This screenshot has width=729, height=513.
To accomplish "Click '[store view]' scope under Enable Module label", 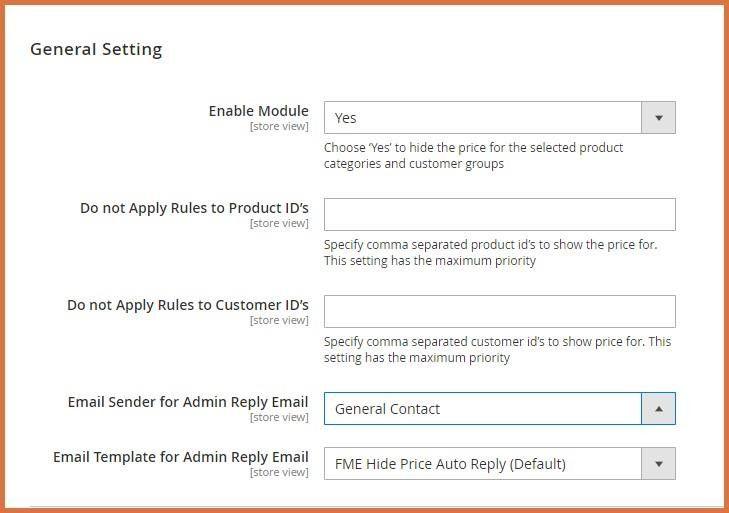I will [279, 127].
